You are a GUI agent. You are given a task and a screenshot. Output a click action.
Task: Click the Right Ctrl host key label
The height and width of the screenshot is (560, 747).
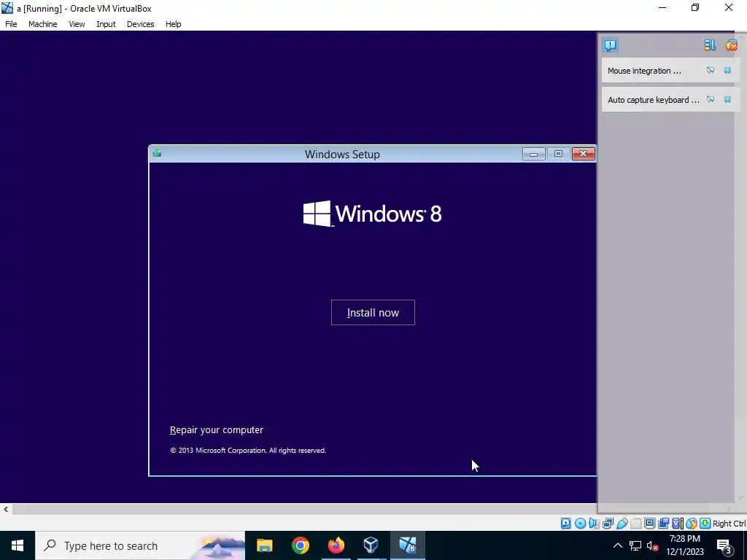[729, 524]
